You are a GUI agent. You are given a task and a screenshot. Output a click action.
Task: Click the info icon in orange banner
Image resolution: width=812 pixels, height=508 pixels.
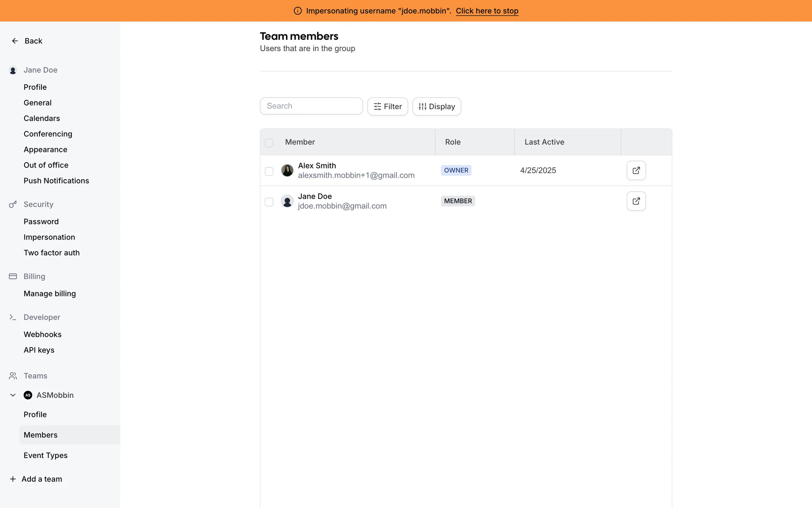pyautogui.click(x=298, y=11)
